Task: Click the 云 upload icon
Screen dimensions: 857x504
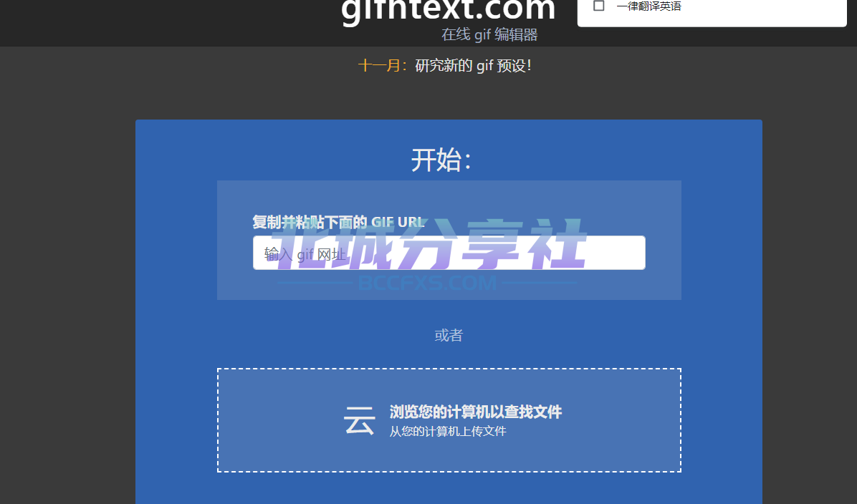Action: click(359, 420)
